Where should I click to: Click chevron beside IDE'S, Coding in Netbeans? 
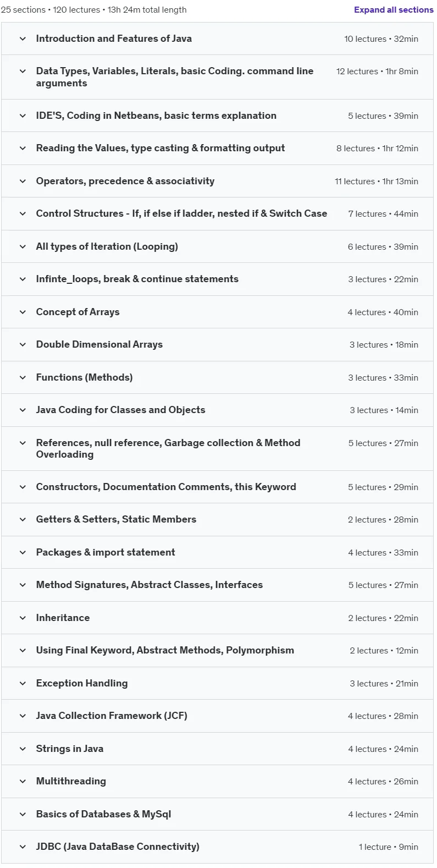tap(23, 116)
